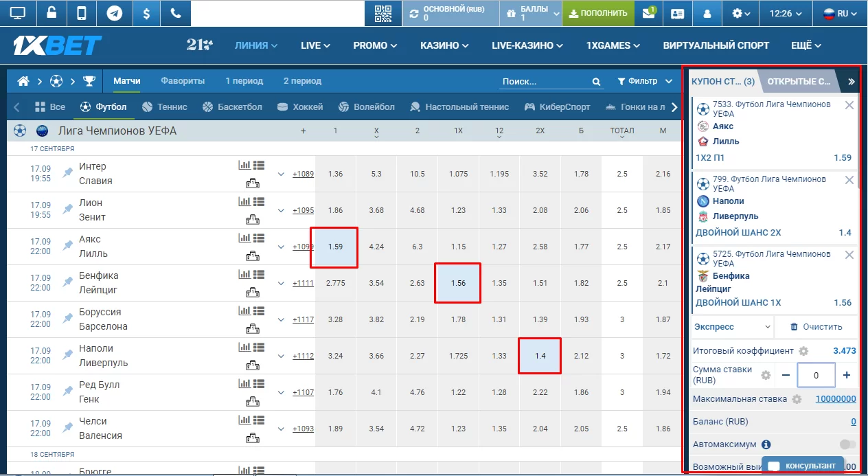Click the home icon in breadcrumb
868x476 pixels.
coord(23,81)
